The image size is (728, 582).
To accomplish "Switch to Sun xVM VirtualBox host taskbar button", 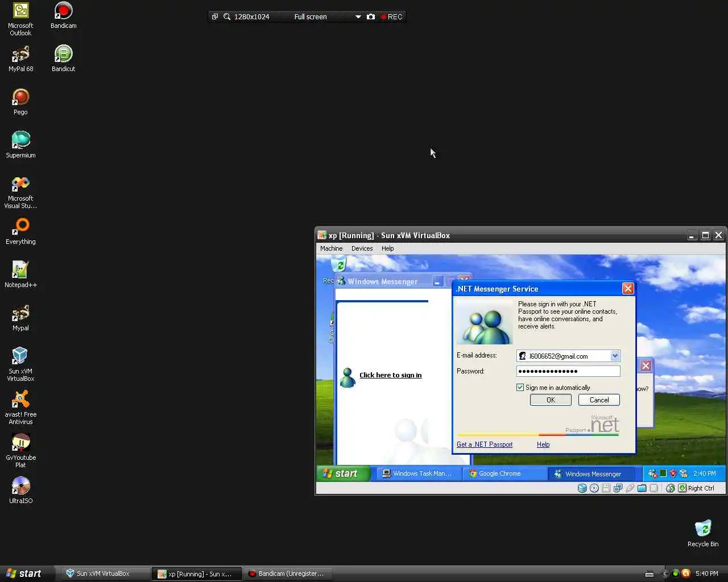I will [x=105, y=573].
